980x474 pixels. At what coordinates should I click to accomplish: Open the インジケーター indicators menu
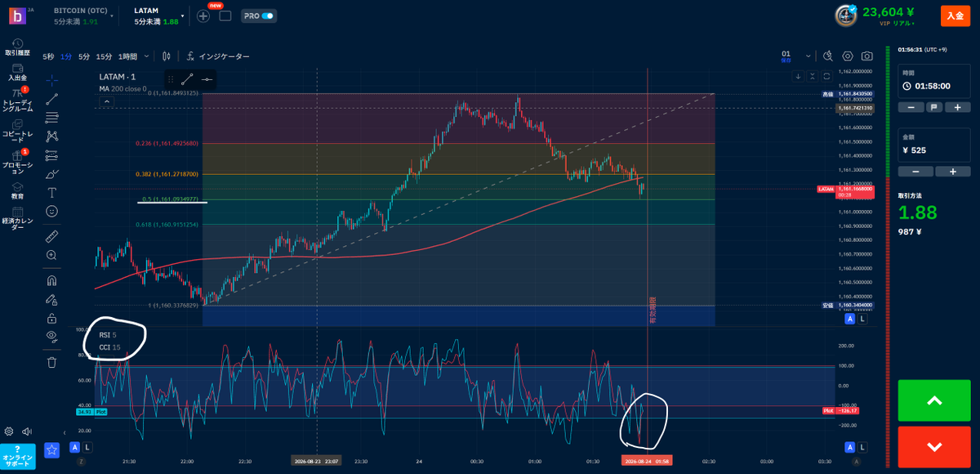pyautogui.click(x=218, y=56)
